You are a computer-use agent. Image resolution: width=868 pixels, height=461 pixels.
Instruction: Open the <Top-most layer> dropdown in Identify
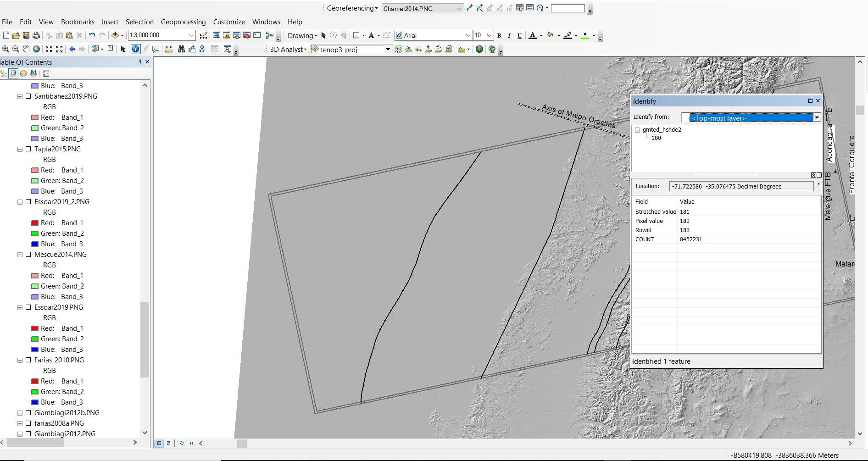[817, 117]
